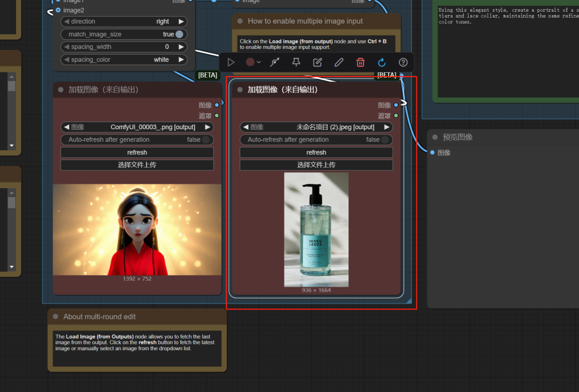Collapse the 'How to enable multiple image input' note

240,21
